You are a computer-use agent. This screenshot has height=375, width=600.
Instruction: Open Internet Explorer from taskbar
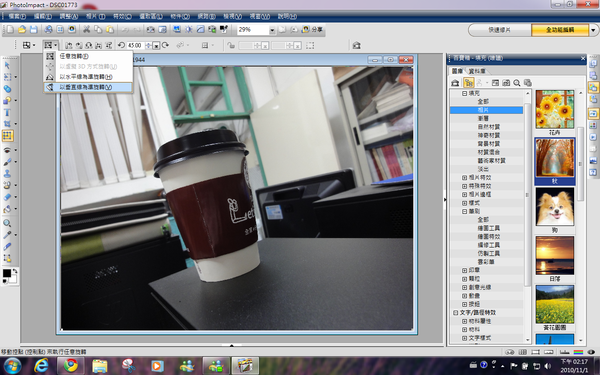(x=41, y=365)
